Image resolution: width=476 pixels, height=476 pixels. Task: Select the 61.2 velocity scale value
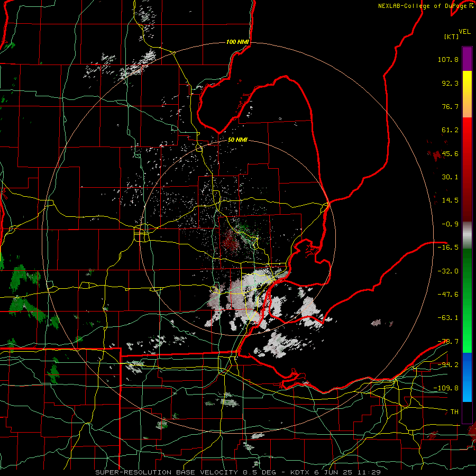coord(450,130)
